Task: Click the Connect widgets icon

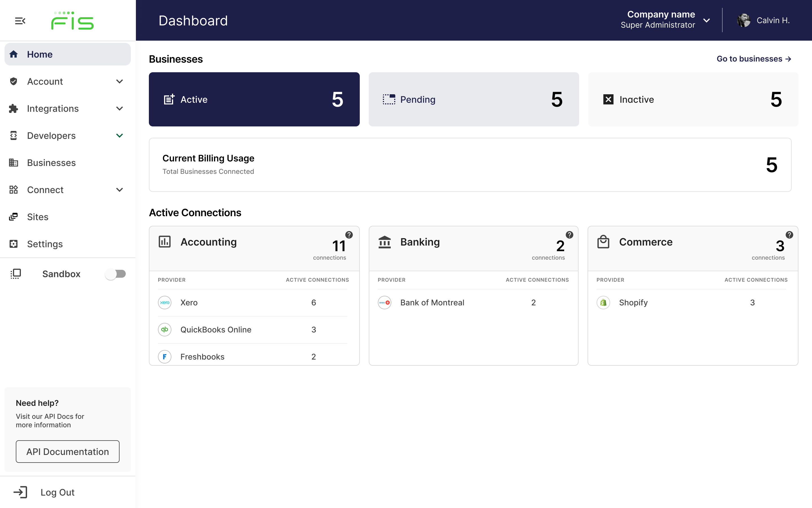Action: coord(14,189)
